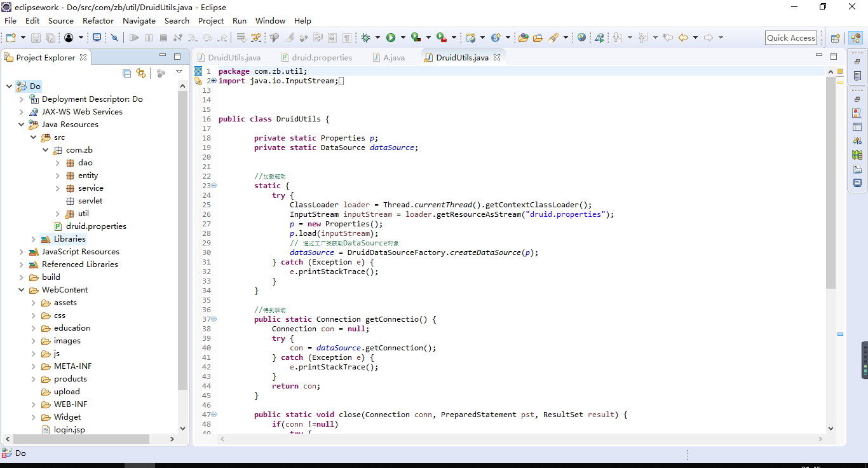
Task: Collapse the Do project node
Action: [x=9, y=86]
